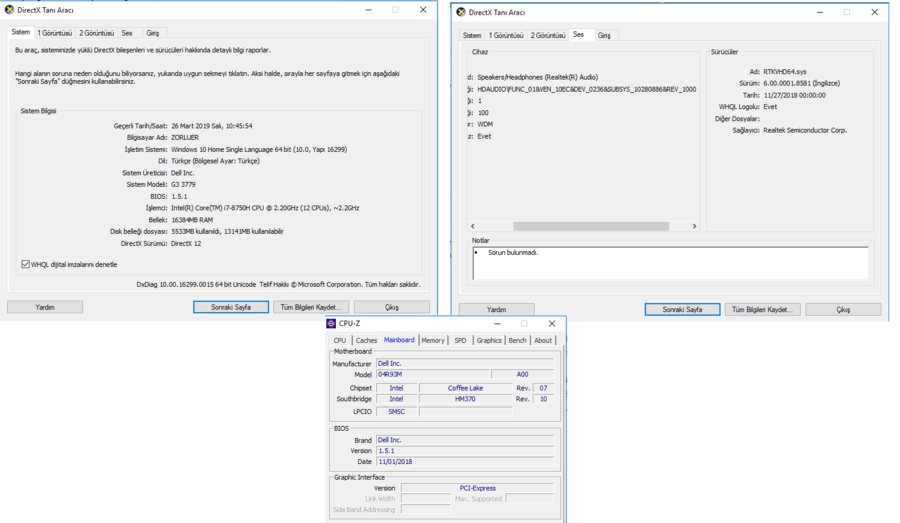Open the 2 Görüntüsü tab in left DirectX window
Screen dimensions: 900x523
point(96,33)
